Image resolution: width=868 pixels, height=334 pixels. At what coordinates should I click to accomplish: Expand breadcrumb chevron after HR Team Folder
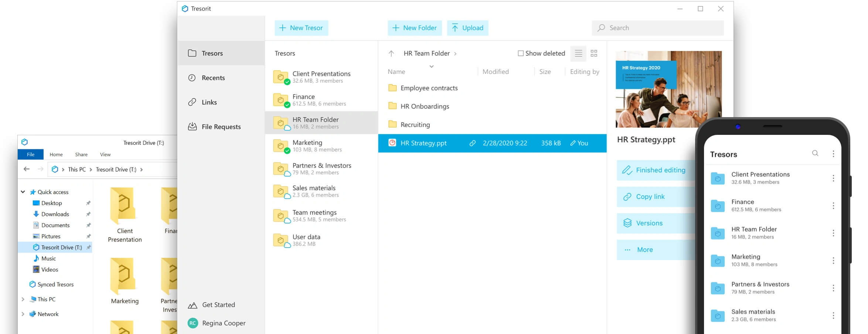(x=455, y=54)
